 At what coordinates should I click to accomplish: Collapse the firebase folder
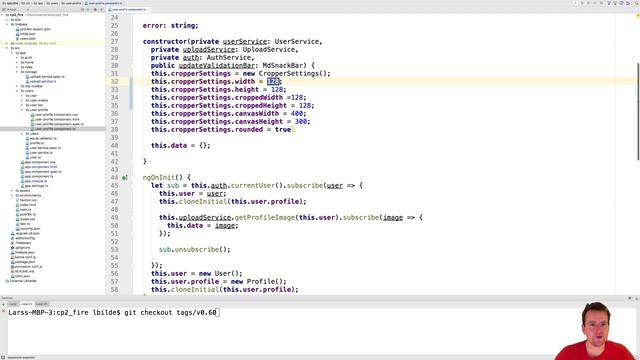7,24
